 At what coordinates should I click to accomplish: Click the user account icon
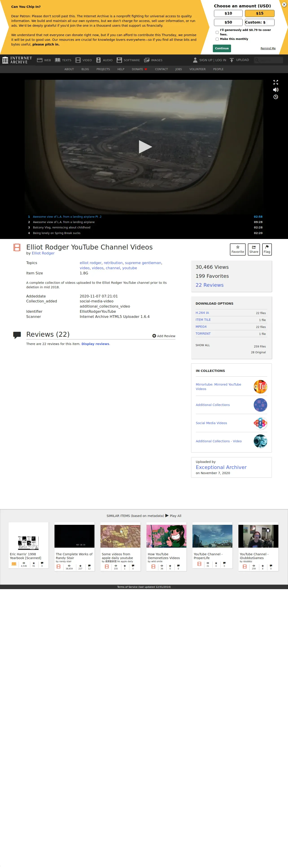[x=195, y=60]
